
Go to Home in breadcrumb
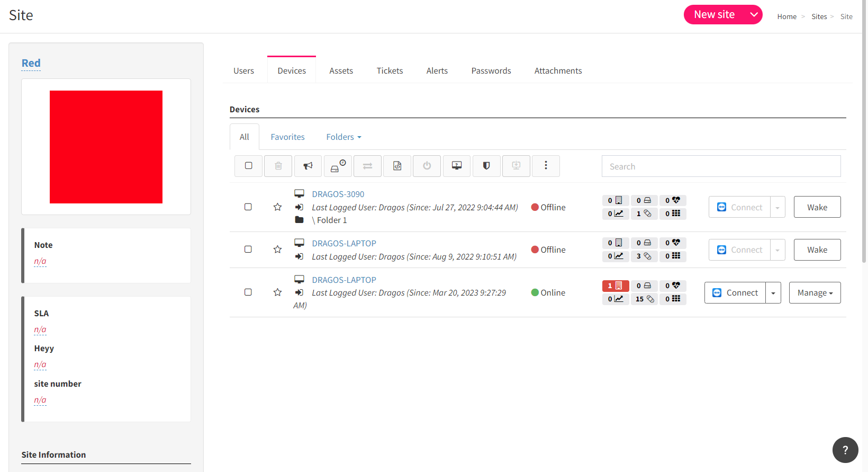[786, 17]
